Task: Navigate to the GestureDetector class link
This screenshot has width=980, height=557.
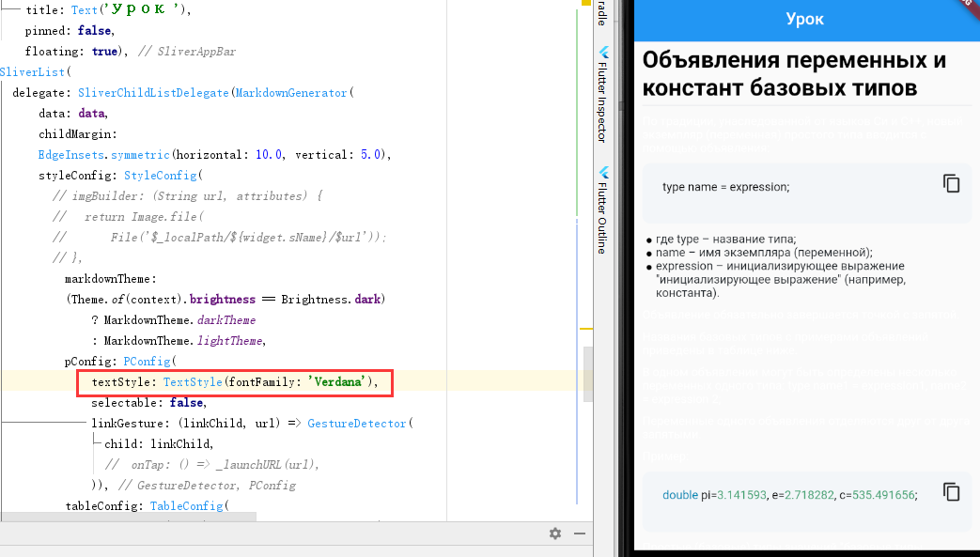Action: coord(357,423)
